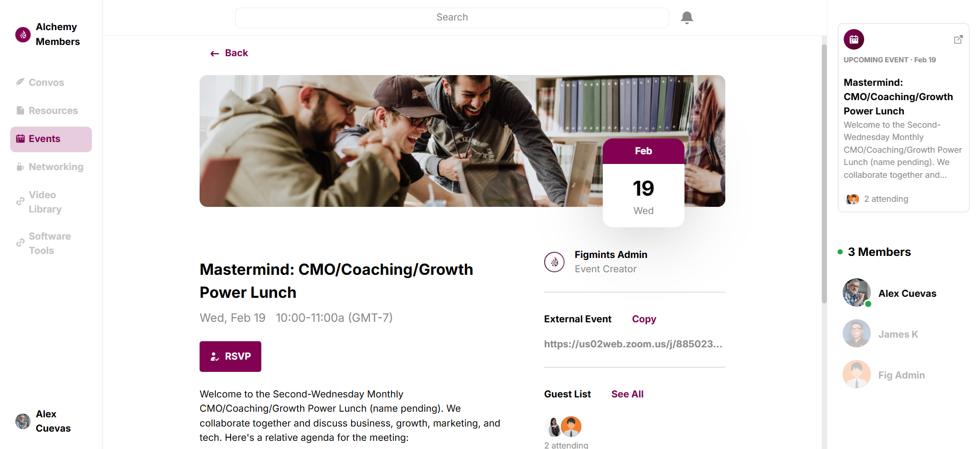980x449 pixels.
Task: Click the notification bell icon
Action: pos(687,18)
